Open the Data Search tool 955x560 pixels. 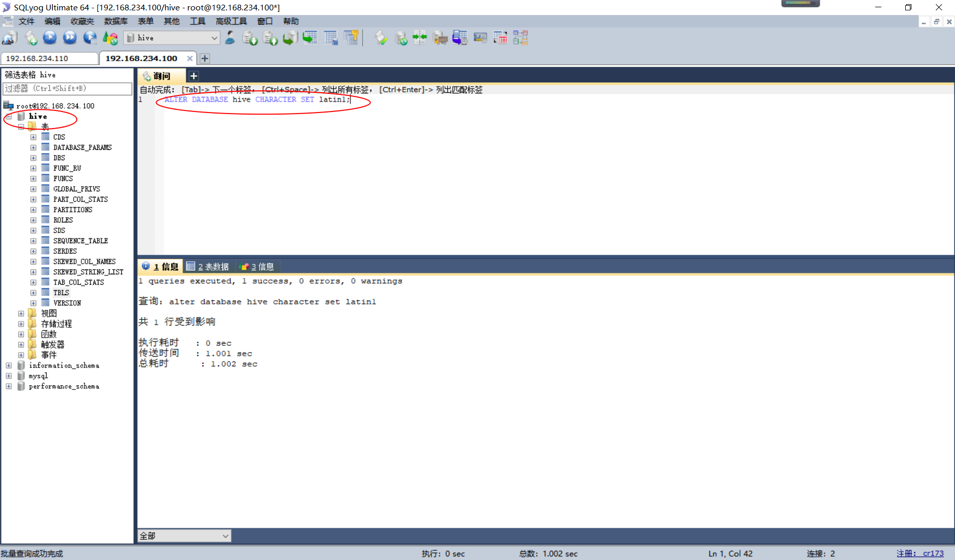(x=481, y=38)
